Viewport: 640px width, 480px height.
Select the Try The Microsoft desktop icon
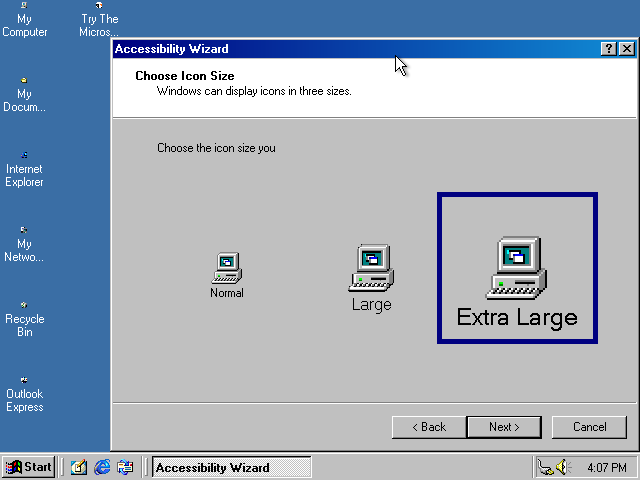pyautogui.click(x=99, y=20)
